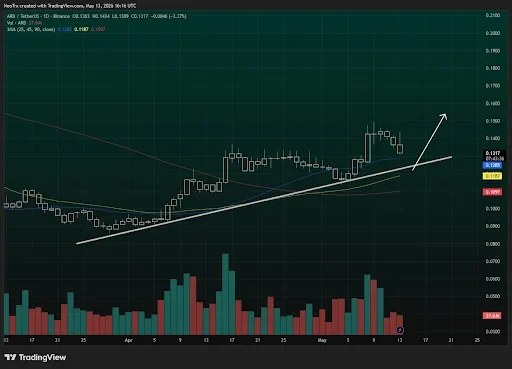Click the 0.0700 price scale label

coord(493,261)
